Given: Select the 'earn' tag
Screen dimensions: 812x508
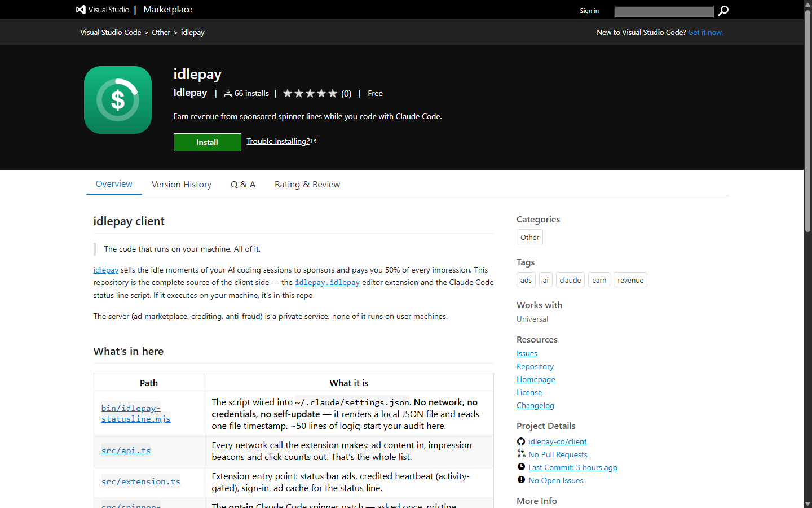Looking at the screenshot, I should [x=599, y=280].
